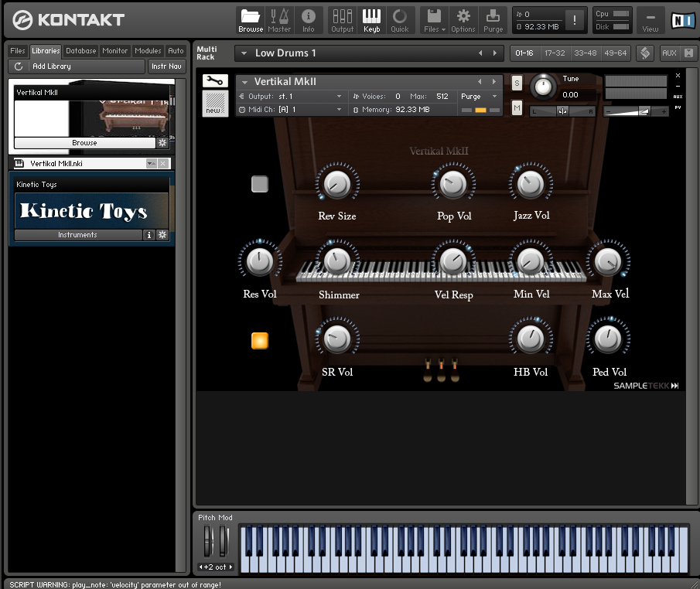Viewport: 700px width, 589px height.
Task: Open the View dropdown menu
Action: 650,21
